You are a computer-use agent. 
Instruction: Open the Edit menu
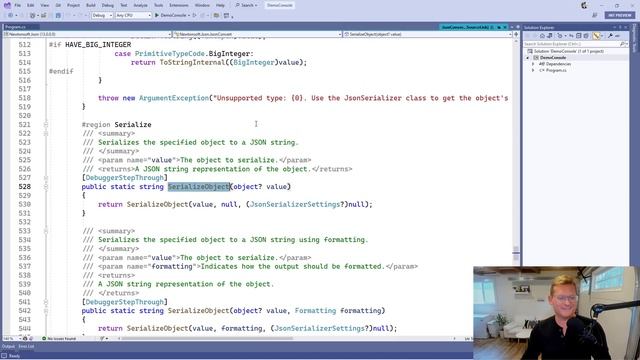(x=31, y=5)
